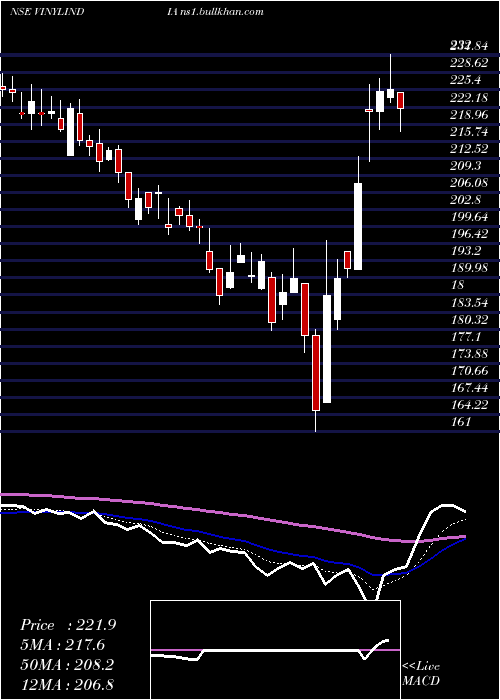Select the 228.62 price axis label

[469, 62]
